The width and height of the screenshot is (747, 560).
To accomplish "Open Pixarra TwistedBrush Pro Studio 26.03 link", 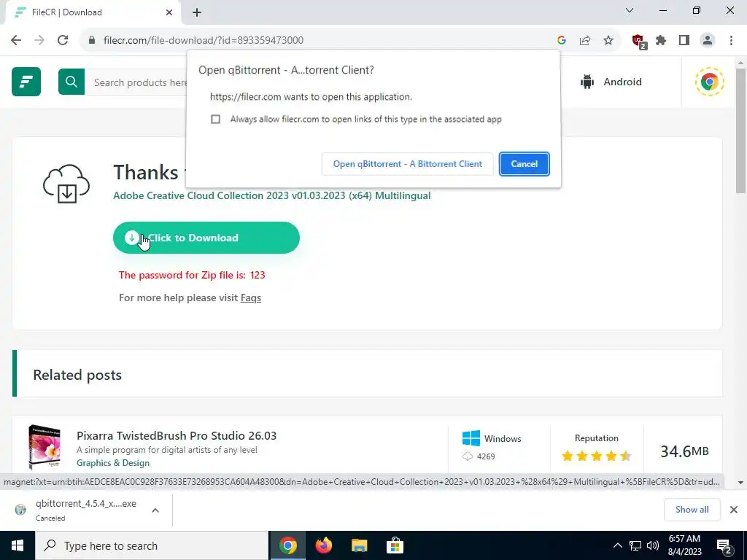I will point(177,435).
